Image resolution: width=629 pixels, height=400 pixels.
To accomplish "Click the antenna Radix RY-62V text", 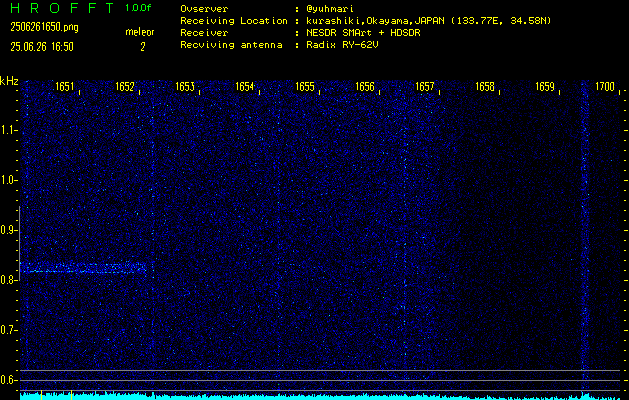I will pos(342,45).
